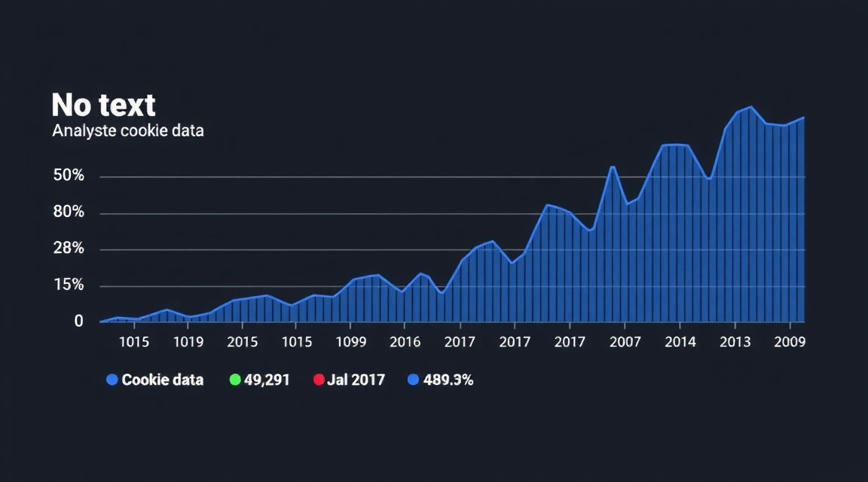
Task: Click the No text chart title
Action: click(x=103, y=104)
